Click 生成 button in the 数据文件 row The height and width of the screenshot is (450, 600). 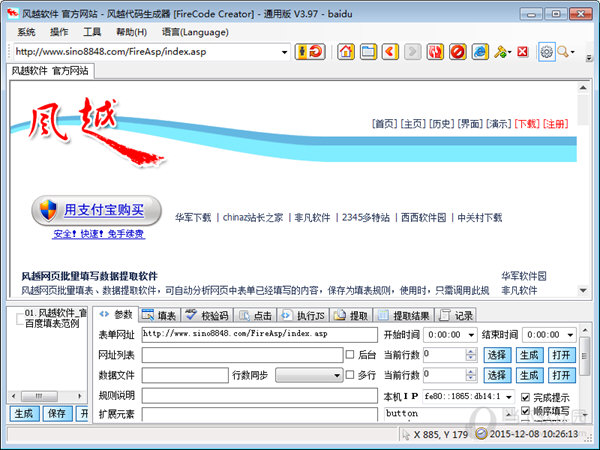(x=529, y=375)
